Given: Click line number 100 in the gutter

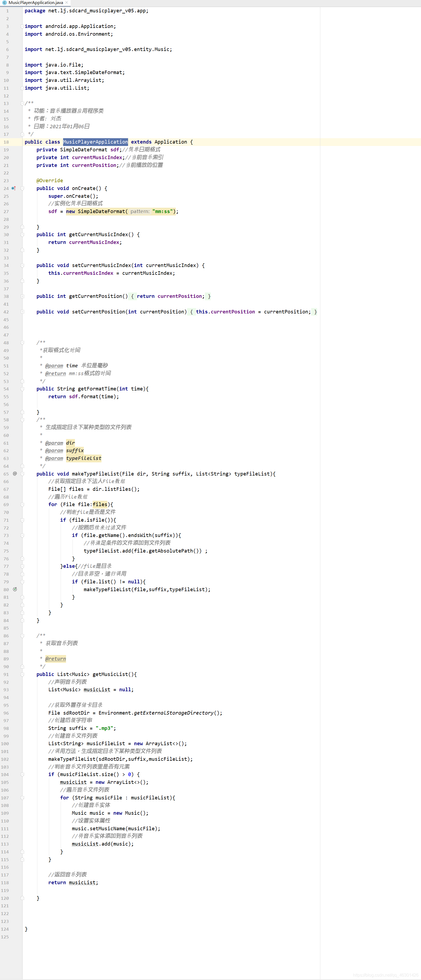Looking at the screenshot, I should click(5, 744).
